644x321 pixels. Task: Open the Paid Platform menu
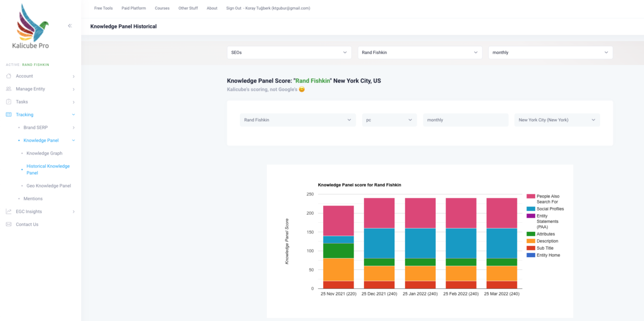(134, 8)
